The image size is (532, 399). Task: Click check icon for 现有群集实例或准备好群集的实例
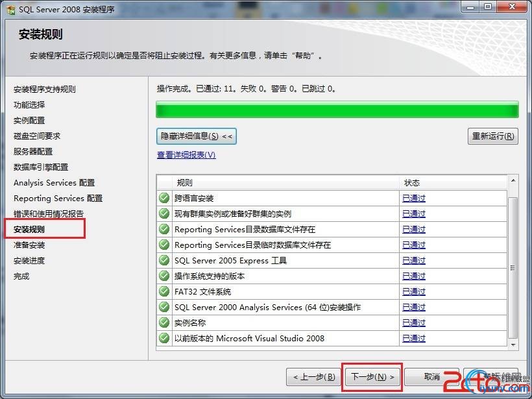(164, 213)
